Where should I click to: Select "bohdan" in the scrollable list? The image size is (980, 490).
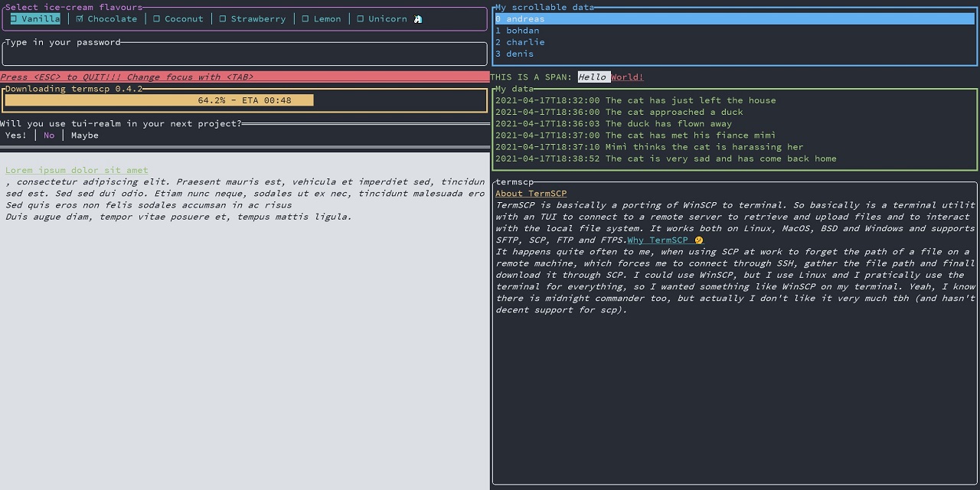point(522,31)
